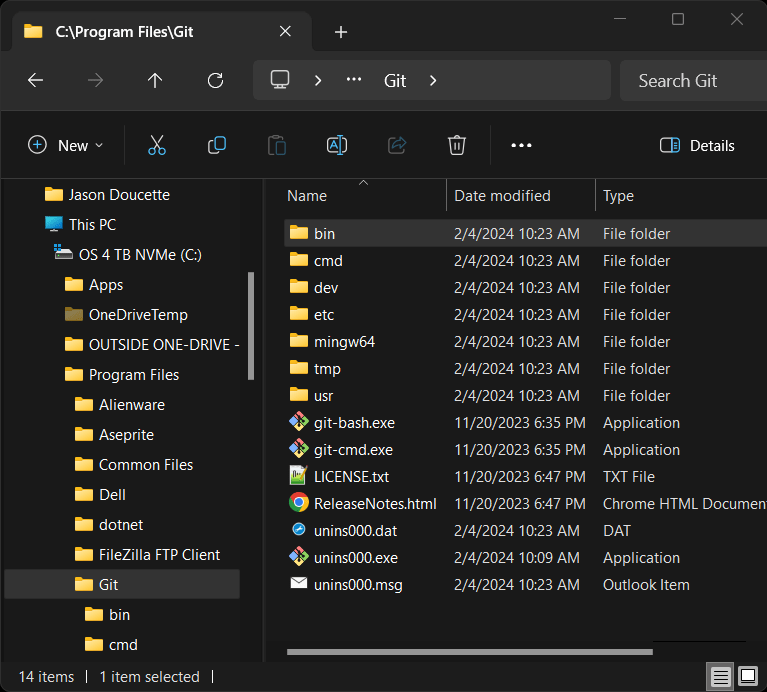Click the Rename icon
Viewport: 767px width, 692px height.
(337, 145)
